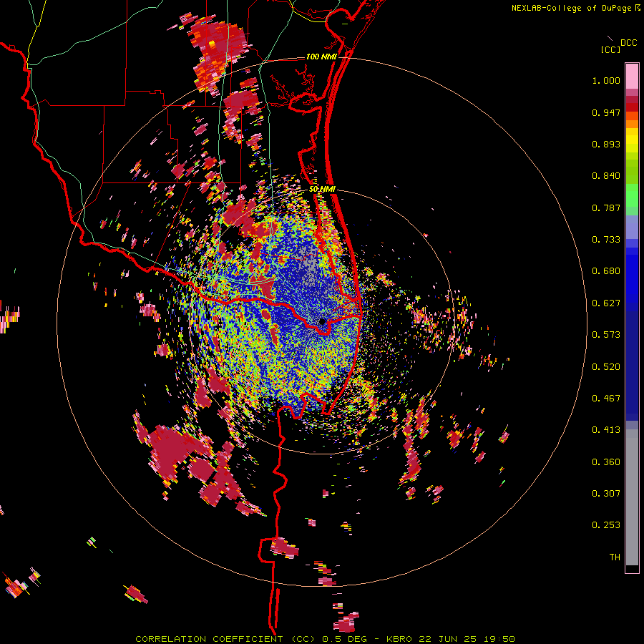Click the 0.360 scale value
Screen dimensions: 644x644
(x=606, y=462)
